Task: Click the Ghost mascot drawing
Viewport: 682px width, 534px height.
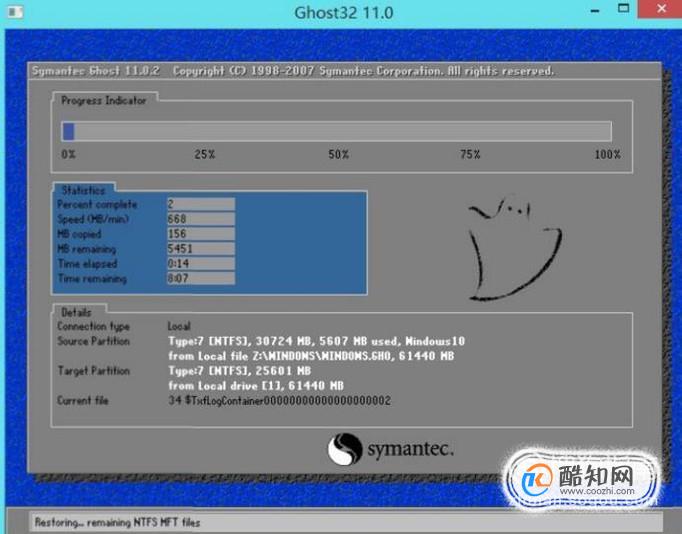Action: coord(515,248)
